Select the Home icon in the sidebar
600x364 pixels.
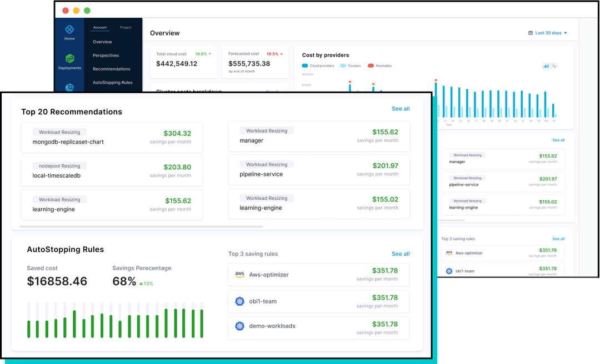[x=69, y=29]
